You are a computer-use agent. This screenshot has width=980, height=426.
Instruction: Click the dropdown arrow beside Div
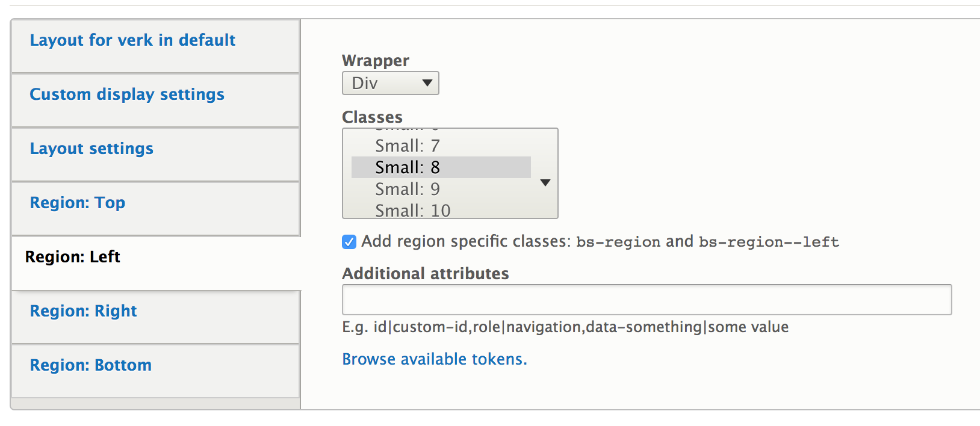point(426,83)
